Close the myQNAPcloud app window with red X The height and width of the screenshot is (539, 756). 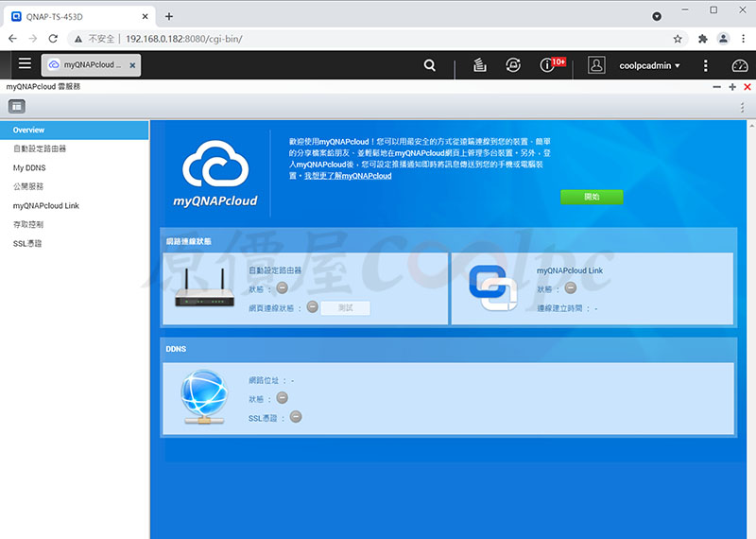(x=747, y=87)
